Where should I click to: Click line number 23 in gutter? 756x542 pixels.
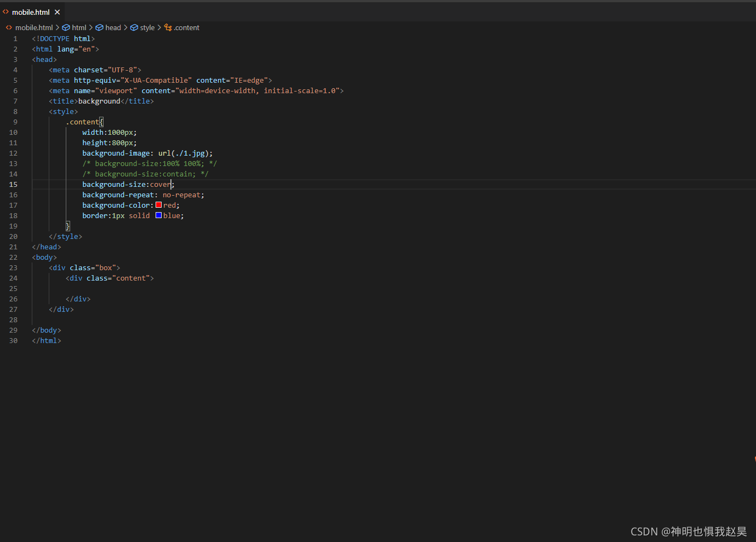(13, 268)
